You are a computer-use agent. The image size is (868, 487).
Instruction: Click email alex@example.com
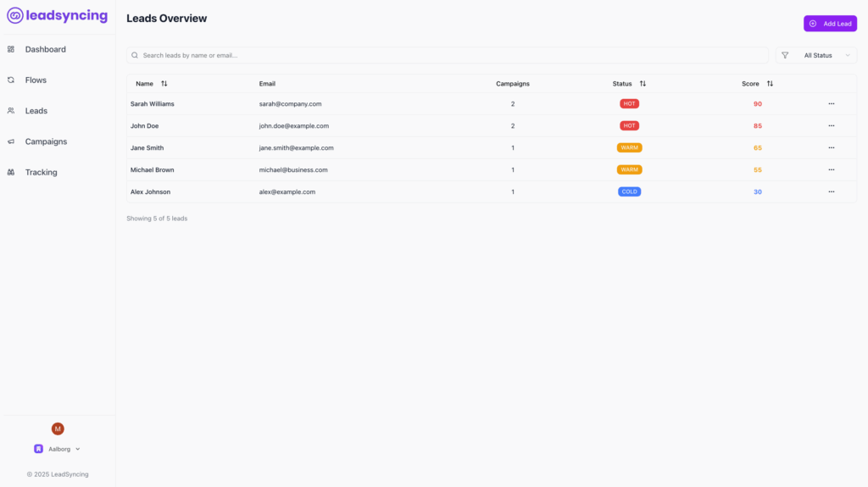(x=287, y=191)
